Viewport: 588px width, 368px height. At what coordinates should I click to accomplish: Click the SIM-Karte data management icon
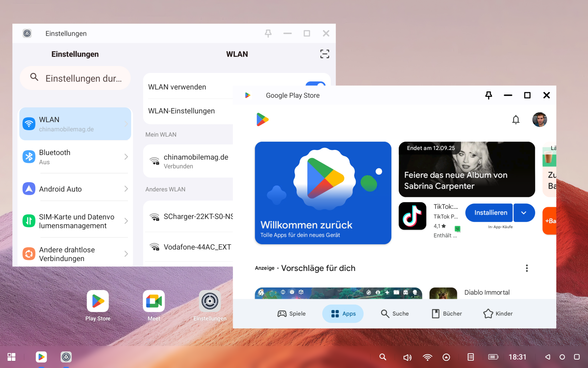(x=29, y=221)
